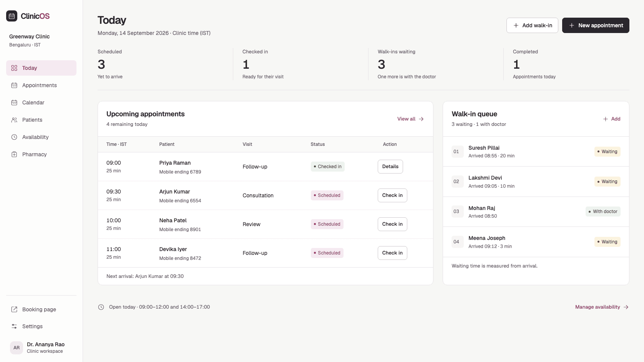Select patient name Priya Raman
Screen dimensions: 644x362
tap(175, 163)
